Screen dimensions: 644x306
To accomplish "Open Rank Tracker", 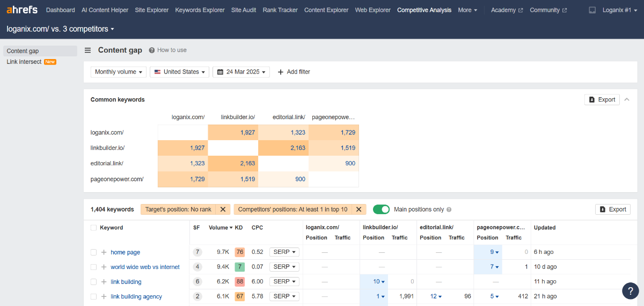I will 280,10.
